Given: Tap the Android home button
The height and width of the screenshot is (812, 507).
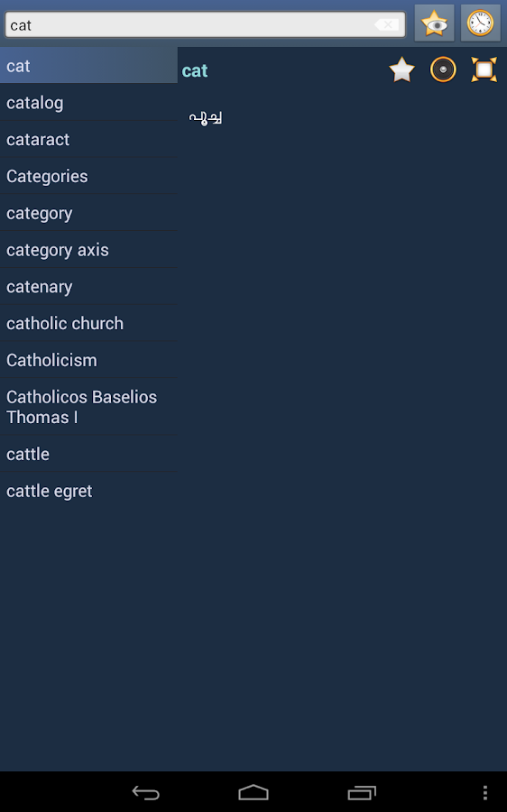Looking at the screenshot, I should click(253, 792).
